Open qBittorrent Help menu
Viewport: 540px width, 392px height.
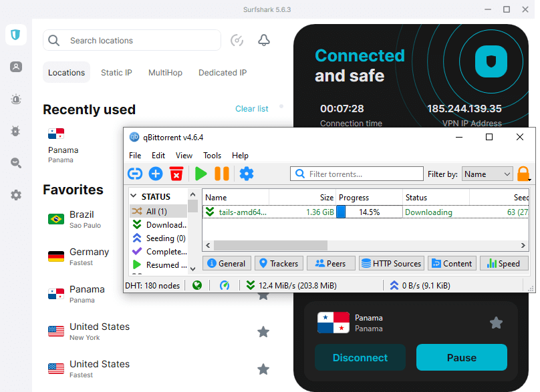tap(240, 156)
